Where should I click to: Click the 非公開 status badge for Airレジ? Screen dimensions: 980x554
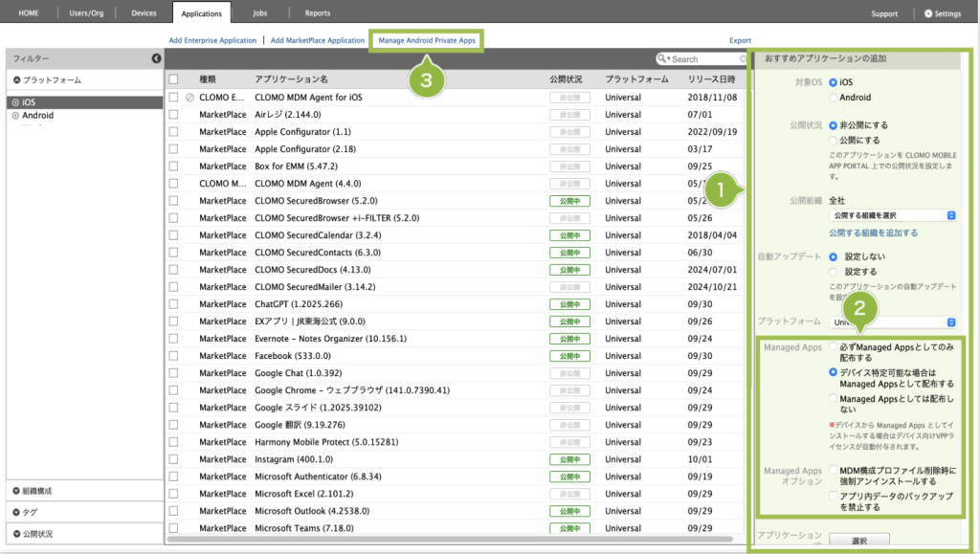pos(569,115)
